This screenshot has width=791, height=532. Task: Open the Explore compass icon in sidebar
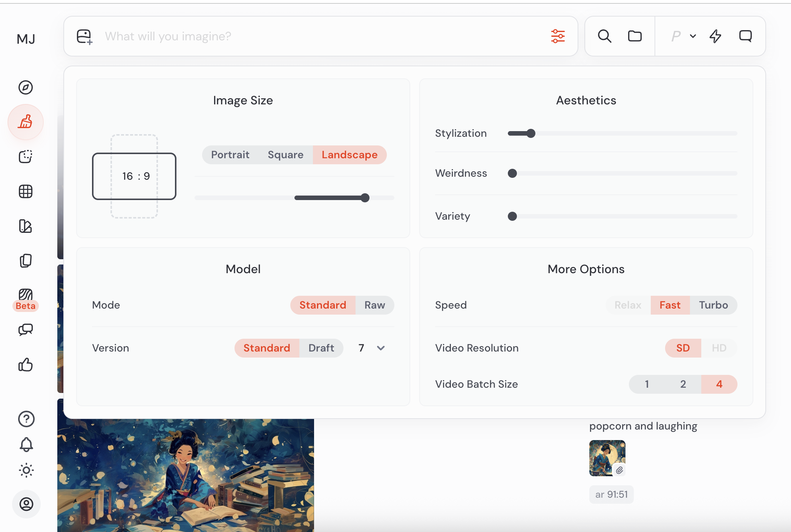(x=26, y=87)
